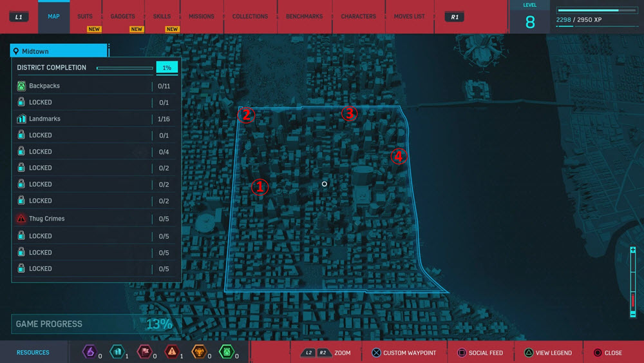Switch to the GADGETS tab
Viewport: 644px width, 363px height.
pyautogui.click(x=123, y=17)
